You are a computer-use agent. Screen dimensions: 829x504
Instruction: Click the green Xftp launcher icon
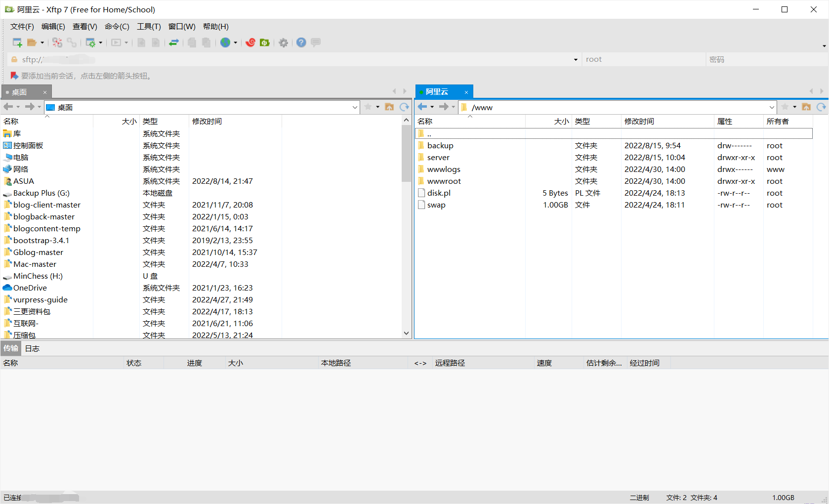point(265,42)
